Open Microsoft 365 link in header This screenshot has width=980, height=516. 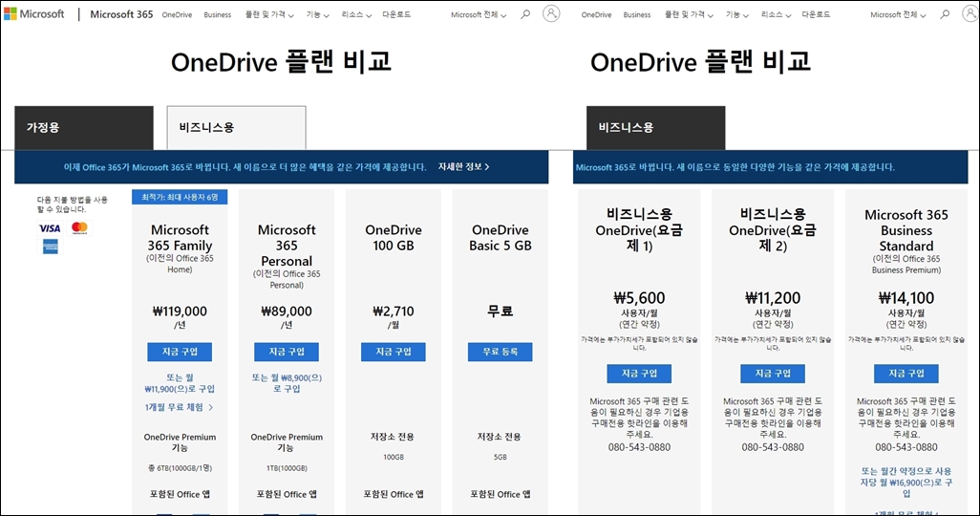pyautogui.click(x=121, y=13)
